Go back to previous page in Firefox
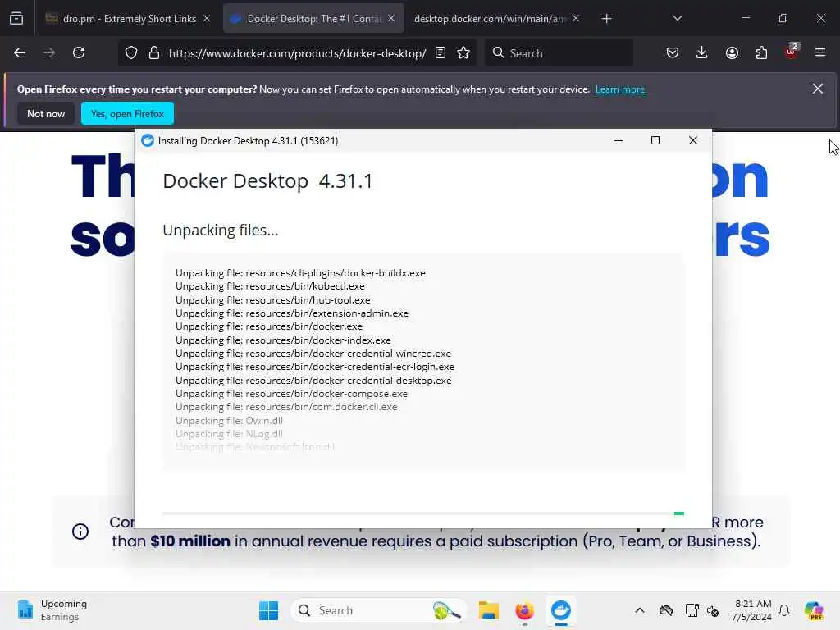The height and width of the screenshot is (630, 840). point(20,53)
